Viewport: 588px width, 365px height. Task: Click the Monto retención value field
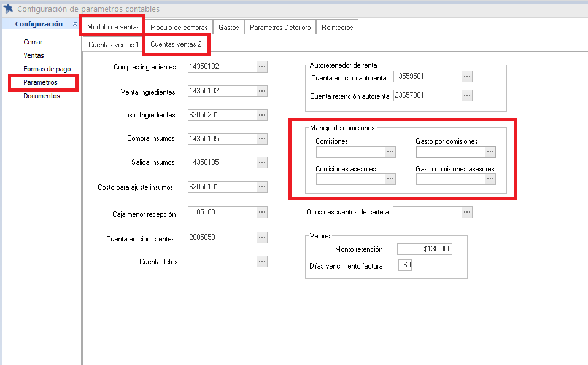tap(425, 249)
